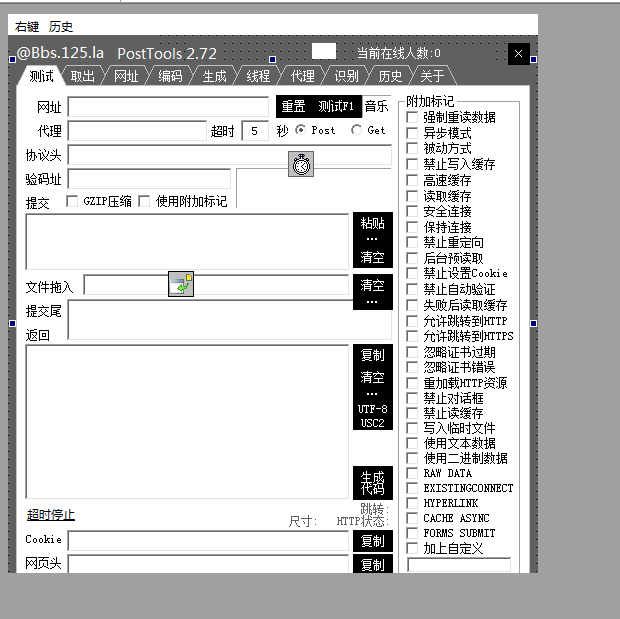Click the stopwatch timer icon

click(x=301, y=164)
